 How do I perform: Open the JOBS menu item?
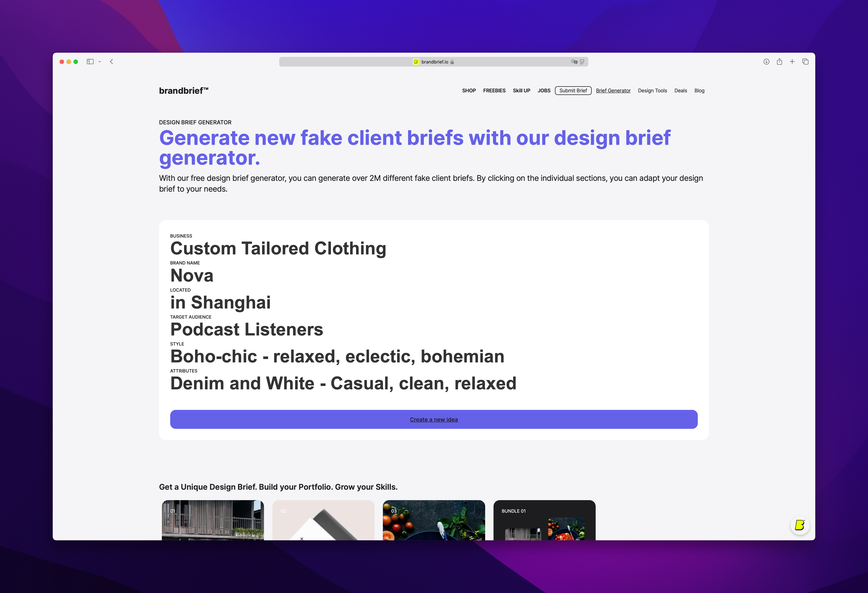544,91
